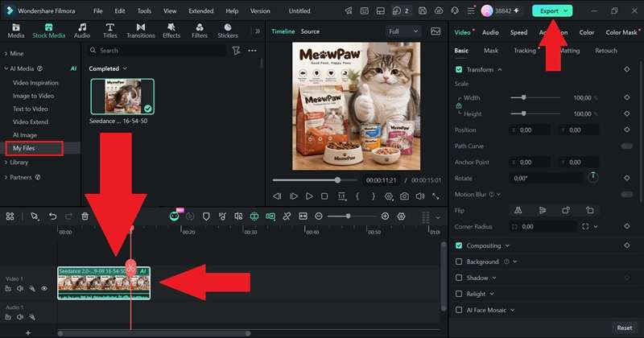644x338 pixels.
Task: Open the Tools menu
Action: (x=144, y=10)
